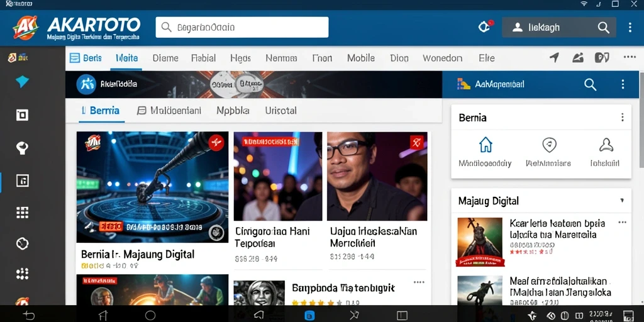This screenshot has width=644, height=322.
Task: Open the Wonedon tab
Action: click(442, 58)
